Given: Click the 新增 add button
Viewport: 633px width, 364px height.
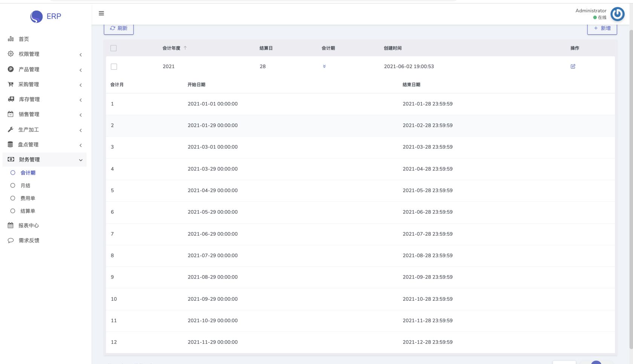Looking at the screenshot, I should (x=602, y=29).
